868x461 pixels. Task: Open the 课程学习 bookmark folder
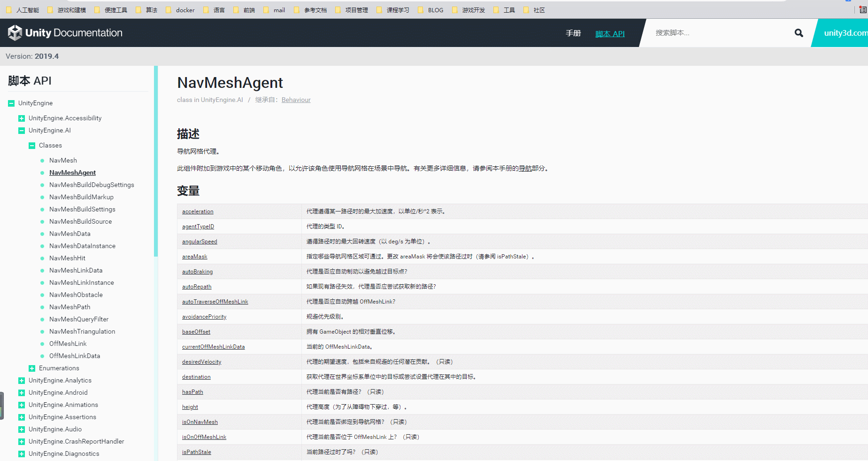(393, 10)
